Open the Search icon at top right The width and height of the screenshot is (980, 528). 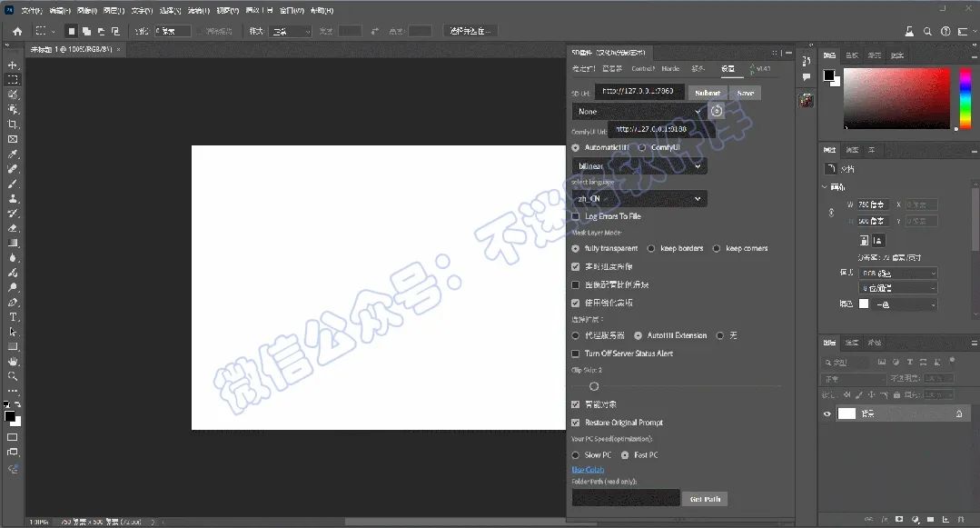pyautogui.click(x=927, y=31)
